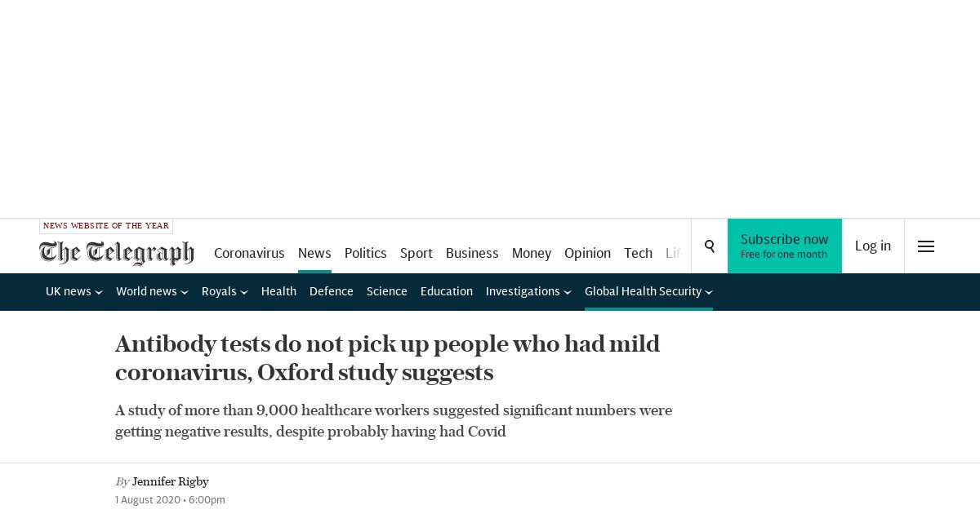The image size is (980, 514).
Task: Go to the Coronavirus section
Action: click(249, 253)
